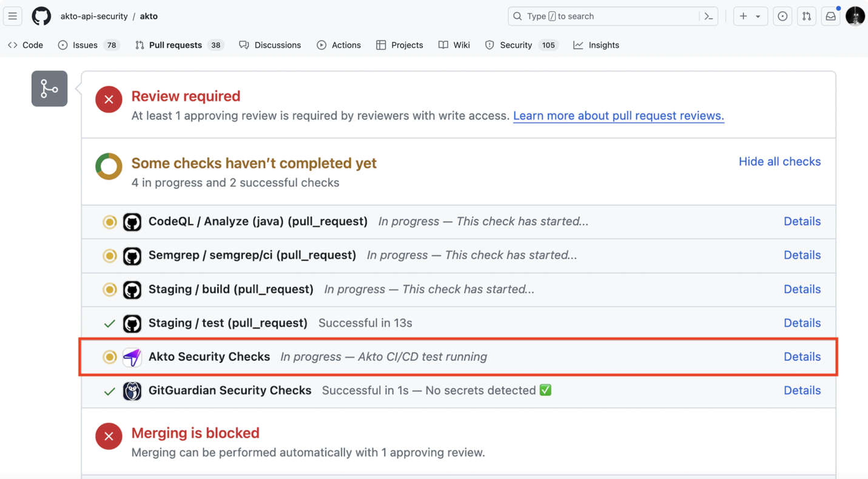868x479 pixels.
Task: Click the Akto Security Checks name
Action: (209, 357)
